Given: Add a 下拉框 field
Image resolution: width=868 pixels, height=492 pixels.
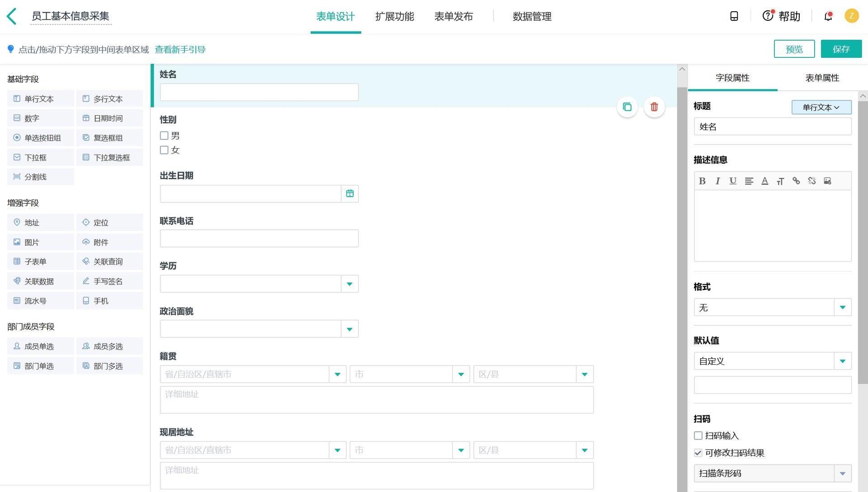Looking at the screenshot, I should coord(41,157).
